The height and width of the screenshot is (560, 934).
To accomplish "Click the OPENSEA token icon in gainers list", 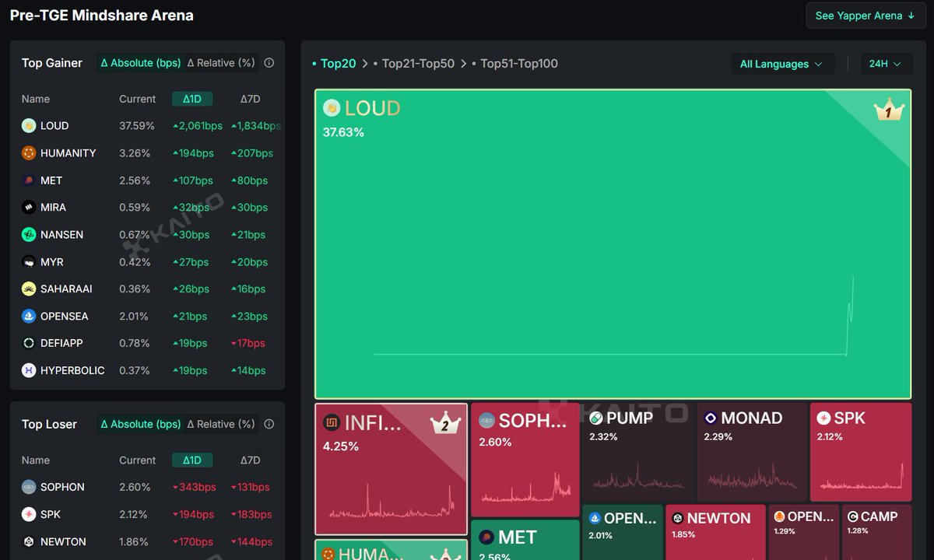I will pos(29,317).
